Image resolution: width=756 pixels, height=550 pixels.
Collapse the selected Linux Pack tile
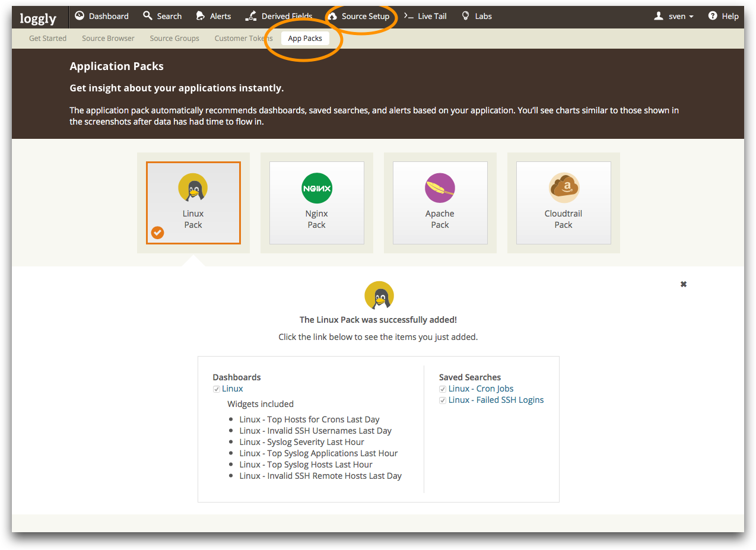[193, 203]
